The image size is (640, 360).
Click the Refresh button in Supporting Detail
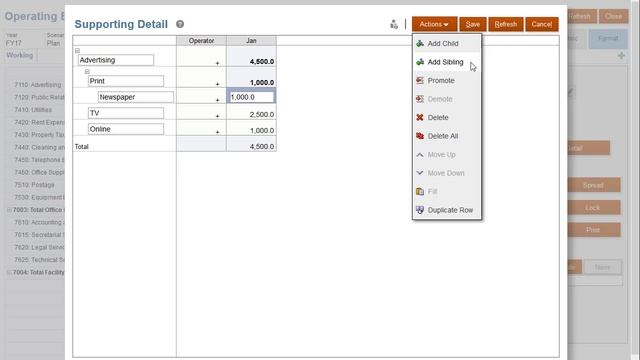pos(506,24)
